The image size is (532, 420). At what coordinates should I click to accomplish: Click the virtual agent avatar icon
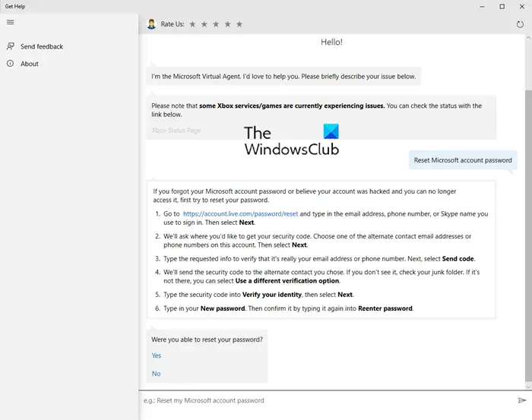[151, 24]
